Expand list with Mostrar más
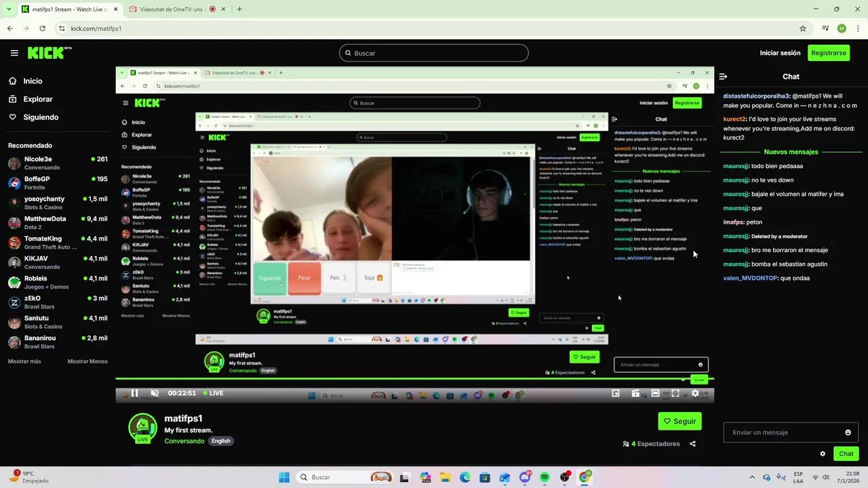 point(24,361)
